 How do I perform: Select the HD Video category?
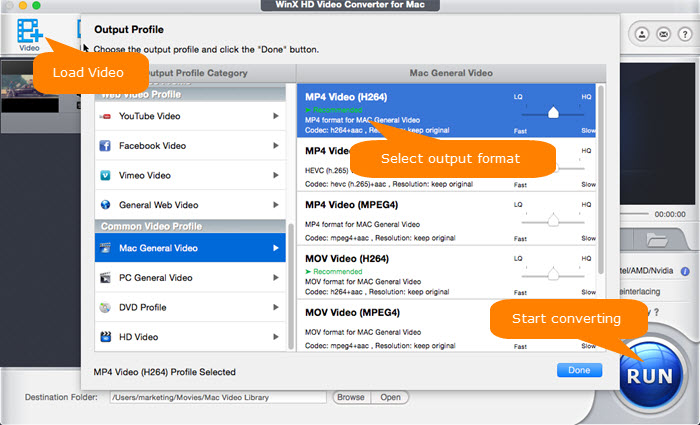[190, 337]
